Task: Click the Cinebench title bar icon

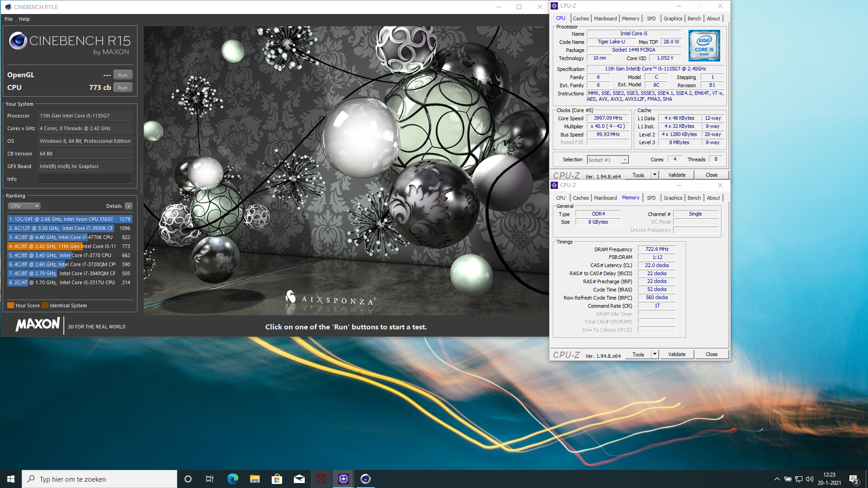Action: tap(8, 7)
